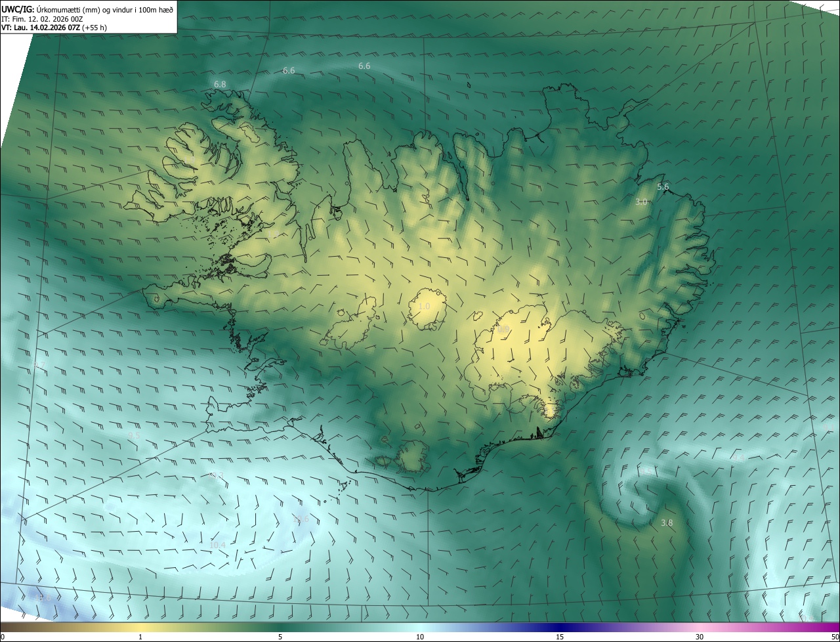Screen dimensions: 840x642
Task: Click the colorbar tick label 5
Action: coord(280,637)
